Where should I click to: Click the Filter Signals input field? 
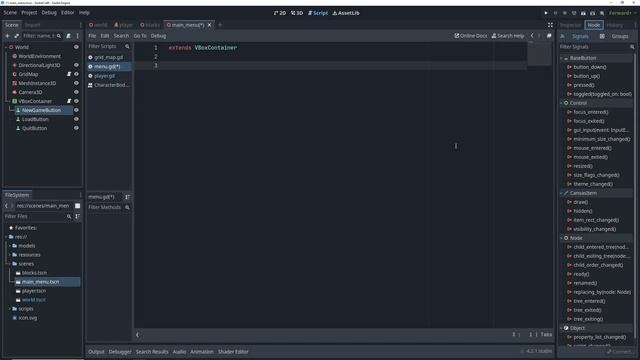click(594, 47)
